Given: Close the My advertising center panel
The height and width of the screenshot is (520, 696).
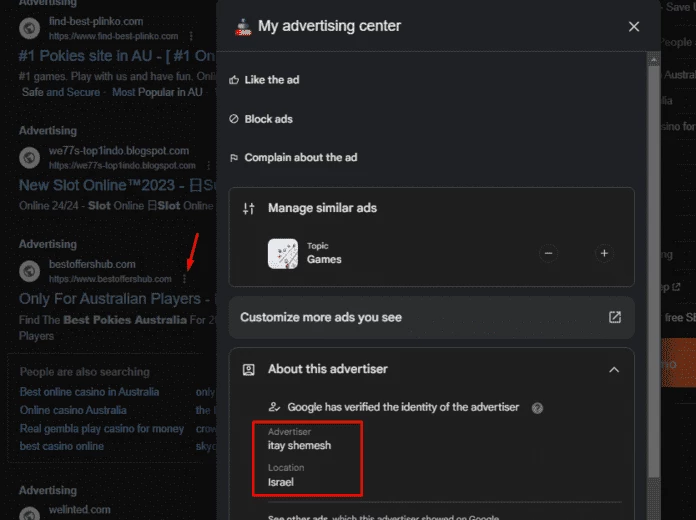Looking at the screenshot, I should [x=634, y=27].
